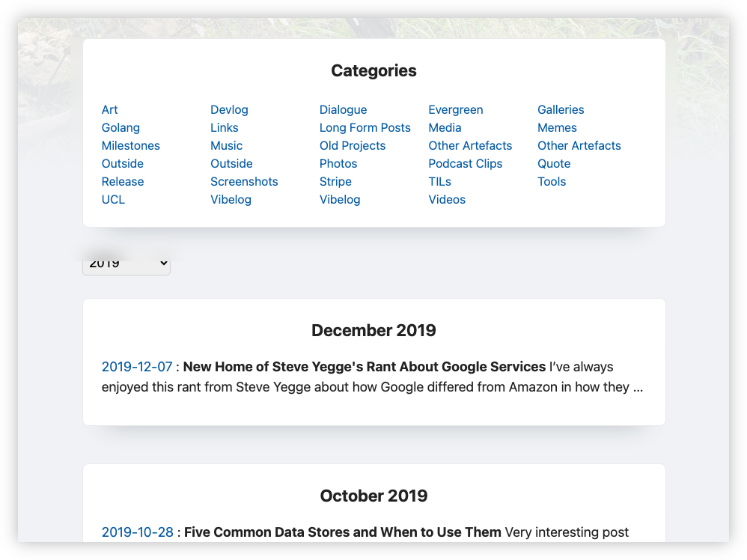Click the Links category
This screenshot has height=560, width=747.
click(x=225, y=128)
